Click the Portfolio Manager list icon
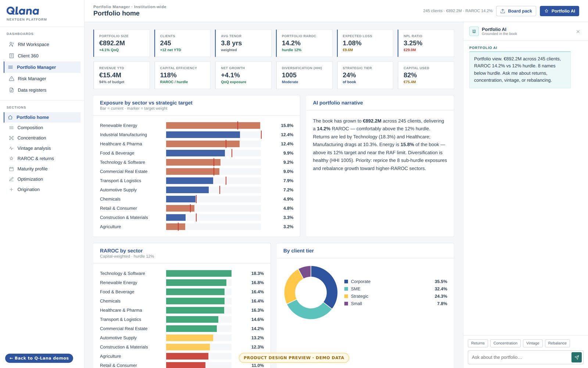 11,67
